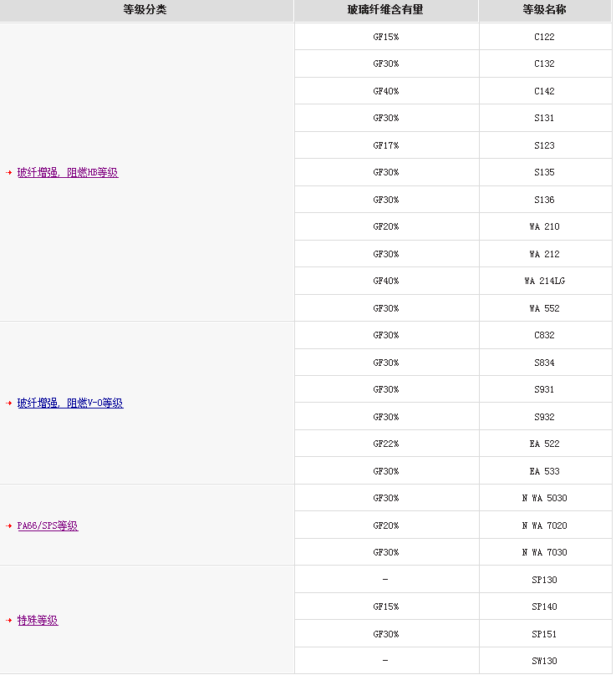Image resolution: width=616 pixels, height=680 pixels.
Task: Follow the PA66/SPS等级 link
Action: 48,526
